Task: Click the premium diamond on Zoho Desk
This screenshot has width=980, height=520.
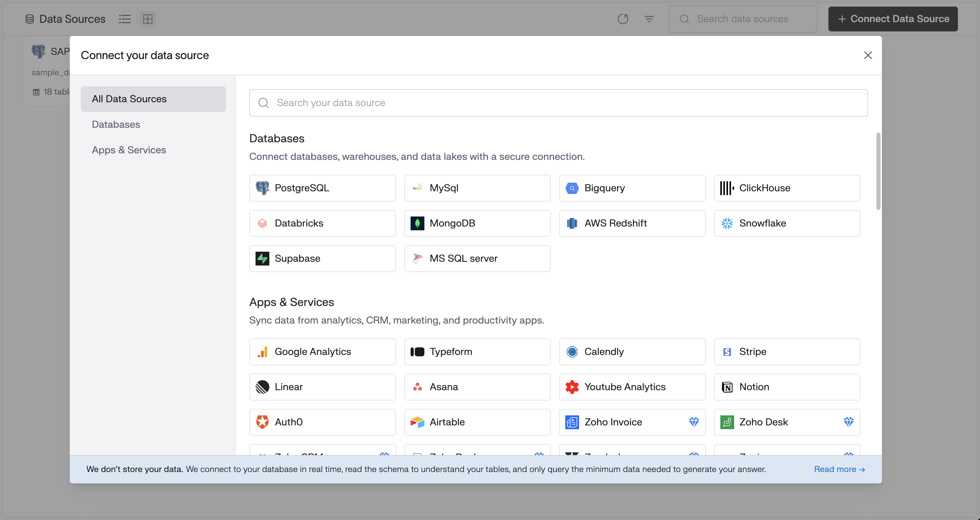Action: 848,422
